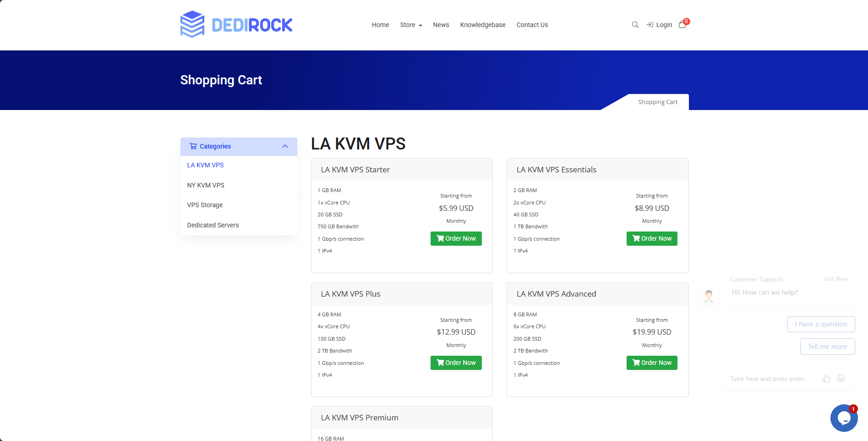Open the search magnifier icon
This screenshot has height=441, width=868.
(x=635, y=25)
